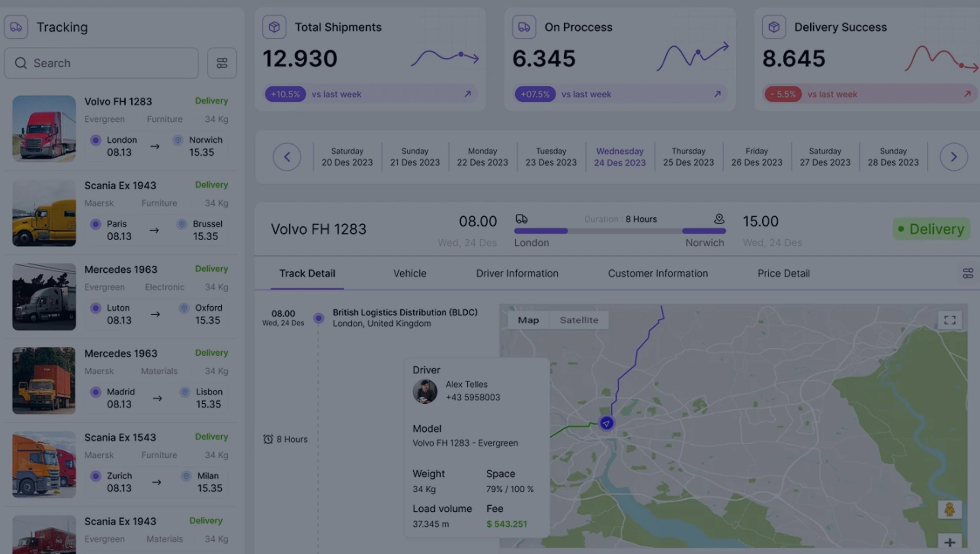Click the Delivery Success package icon
The height and width of the screenshot is (554, 980).
pos(774,26)
